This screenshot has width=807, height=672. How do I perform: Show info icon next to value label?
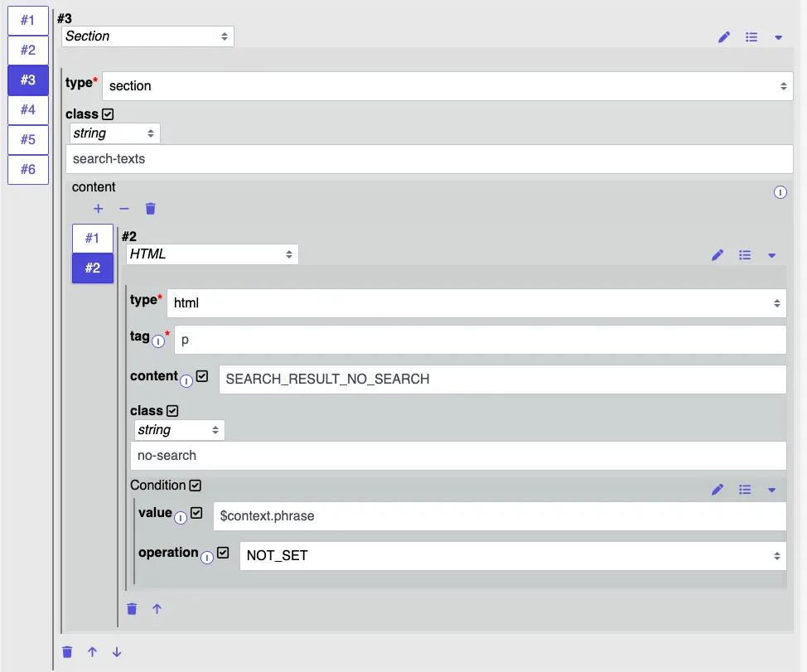point(180,518)
